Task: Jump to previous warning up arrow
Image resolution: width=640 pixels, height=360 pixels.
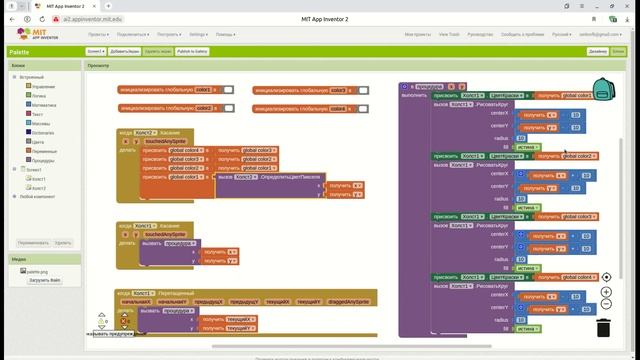Action: coord(101,315)
